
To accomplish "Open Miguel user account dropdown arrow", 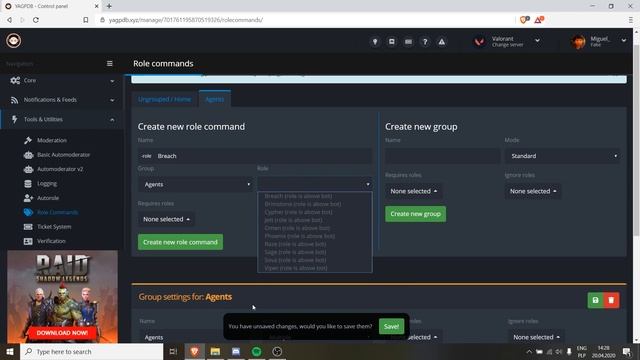I will pyautogui.click(x=624, y=40).
